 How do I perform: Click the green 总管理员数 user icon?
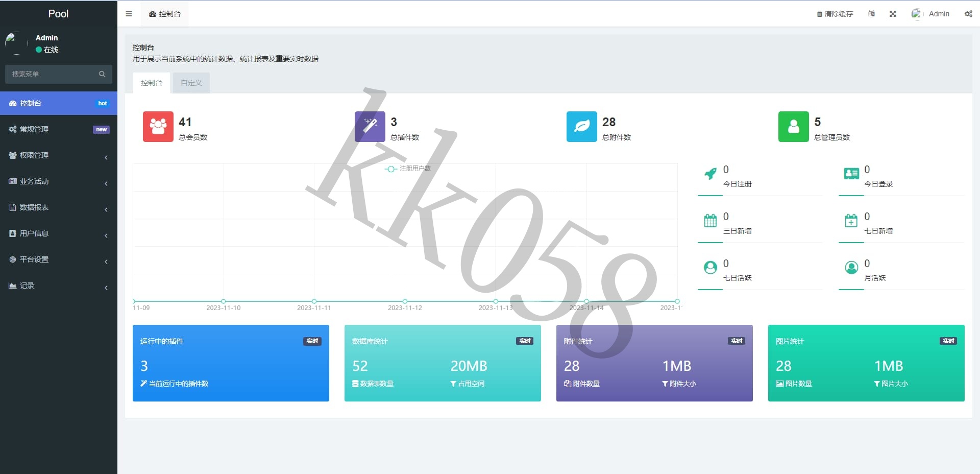tap(794, 126)
